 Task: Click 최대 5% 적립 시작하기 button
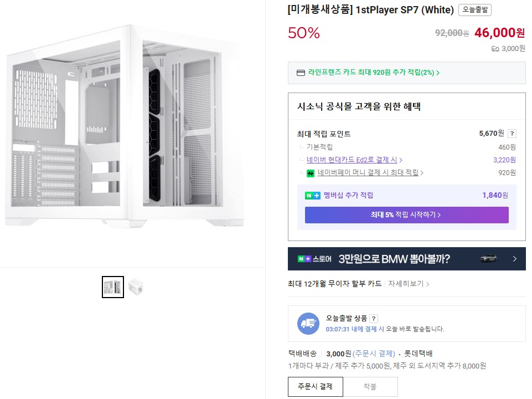pyautogui.click(x=406, y=215)
